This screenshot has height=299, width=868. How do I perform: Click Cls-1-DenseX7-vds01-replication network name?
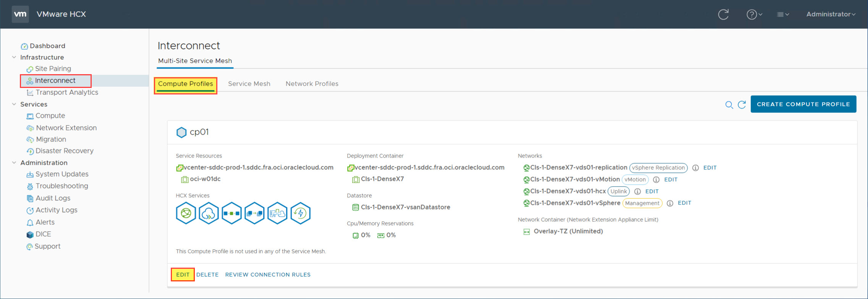coord(578,168)
